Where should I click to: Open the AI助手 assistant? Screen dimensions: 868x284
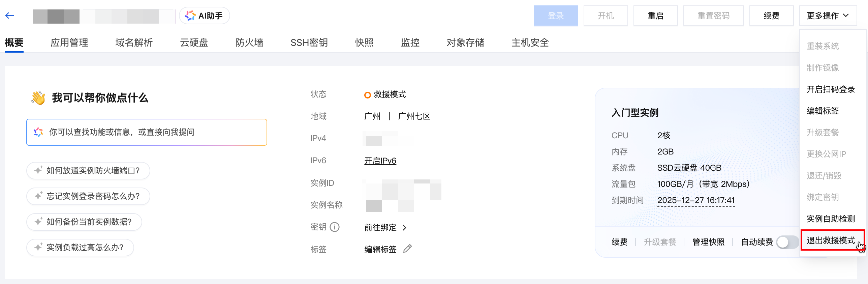[204, 16]
